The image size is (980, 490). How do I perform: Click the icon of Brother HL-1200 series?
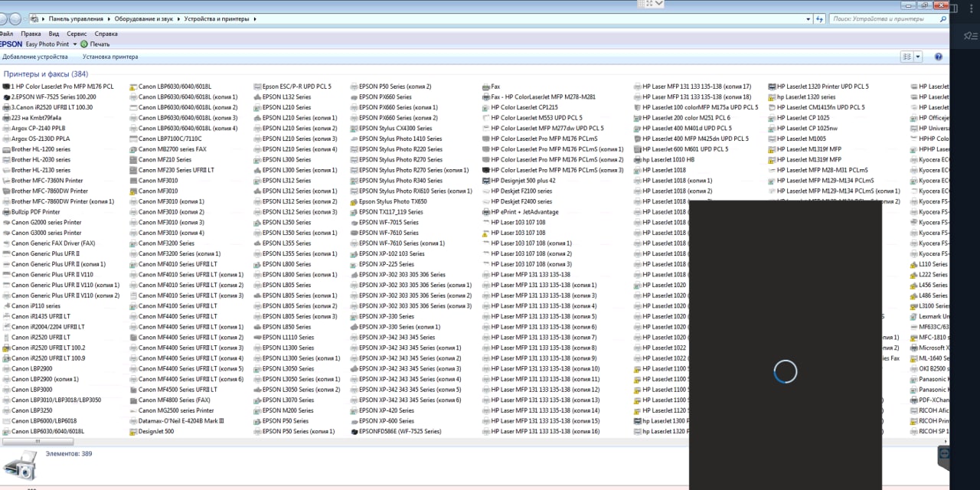(6, 149)
